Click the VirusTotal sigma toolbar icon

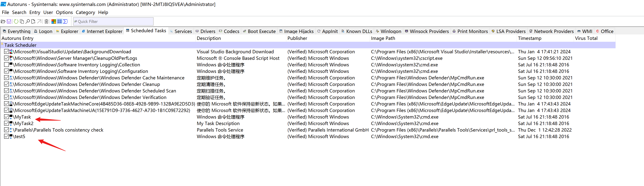click(66, 22)
